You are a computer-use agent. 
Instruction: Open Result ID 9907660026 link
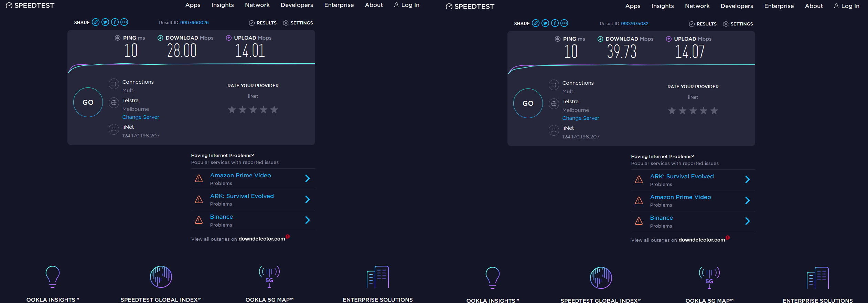[194, 23]
